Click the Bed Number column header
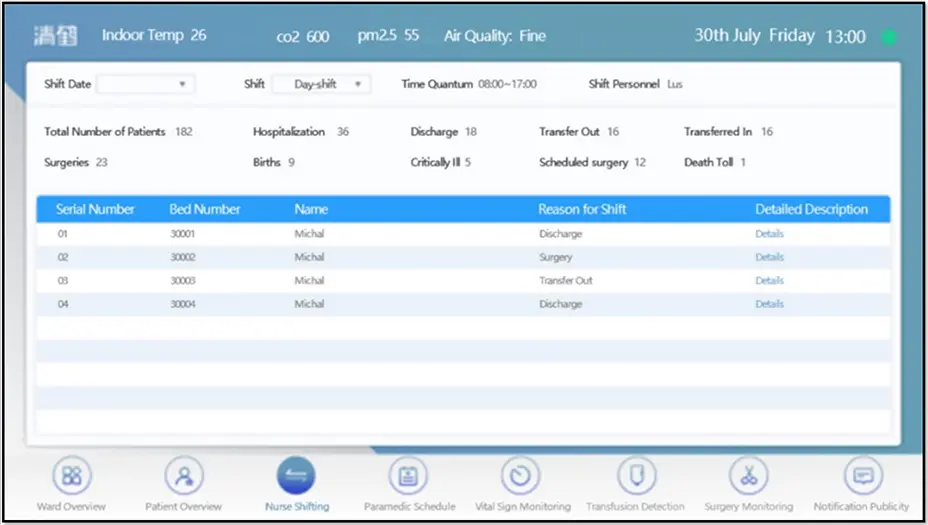 (x=205, y=209)
